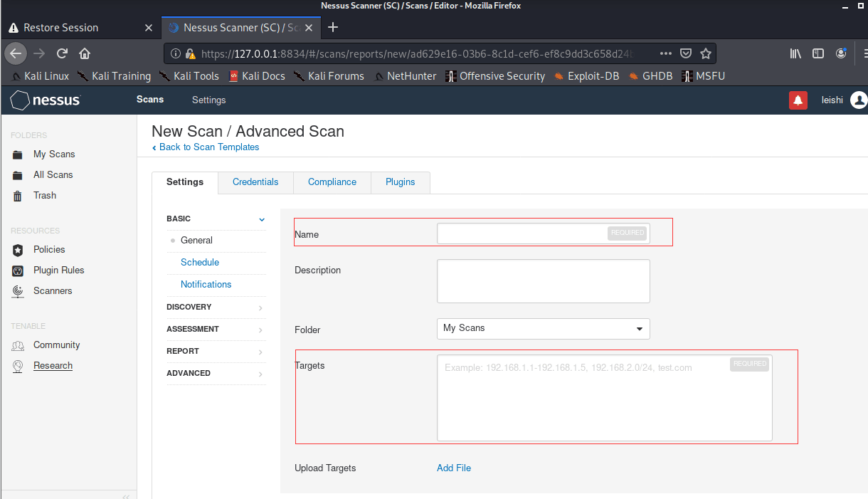Open the Notifications settings page

206,285
